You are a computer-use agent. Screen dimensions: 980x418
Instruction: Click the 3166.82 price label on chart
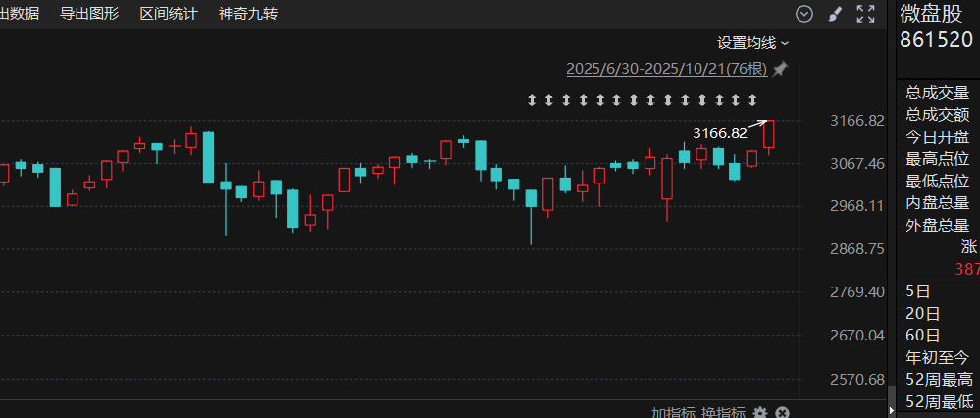(x=720, y=133)
